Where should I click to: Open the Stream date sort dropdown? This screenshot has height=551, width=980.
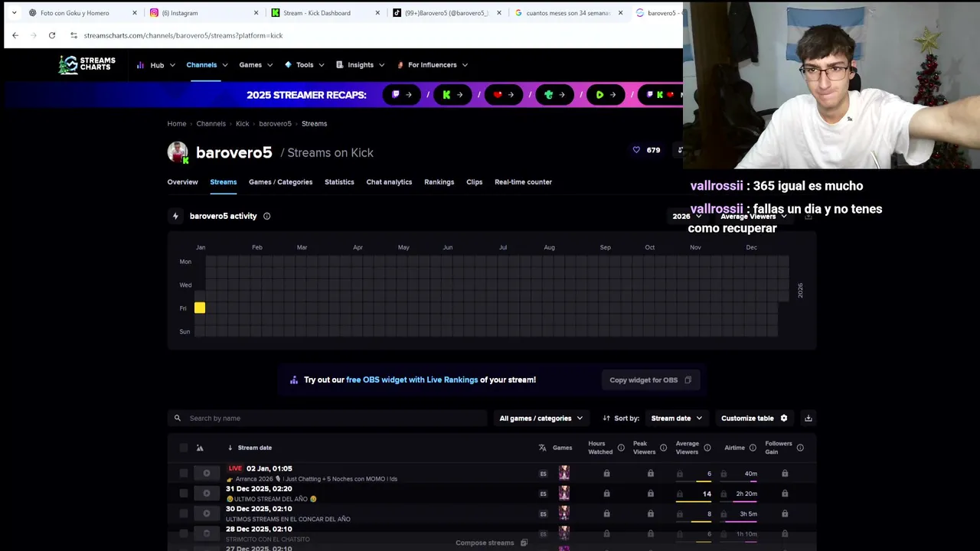677,418
